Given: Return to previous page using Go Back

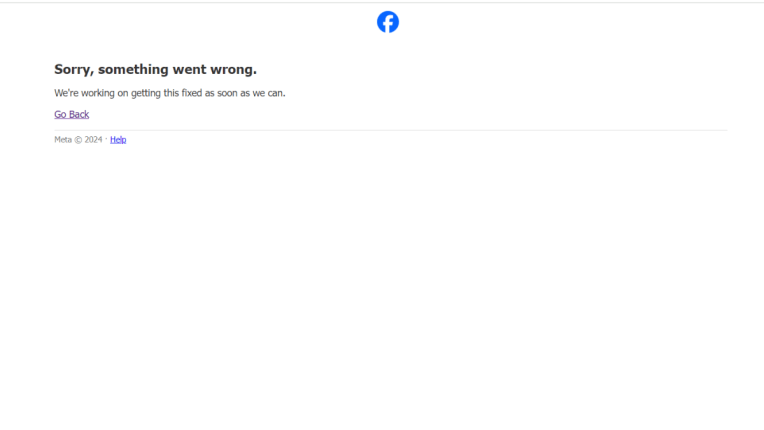Looking at the screenshot, I should pyautogui.click(x=72, y=114).
